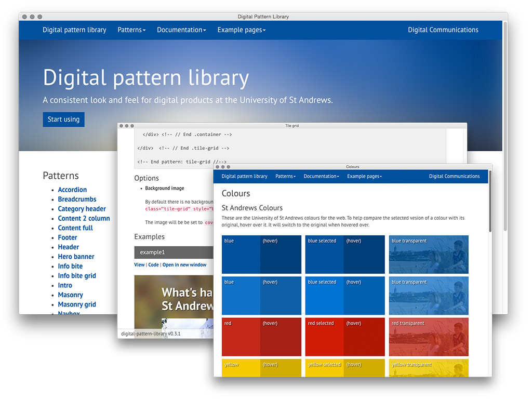Screen dimensions: 532x399
Task: Choose the yellow transparent swatch
Action: 429,368
